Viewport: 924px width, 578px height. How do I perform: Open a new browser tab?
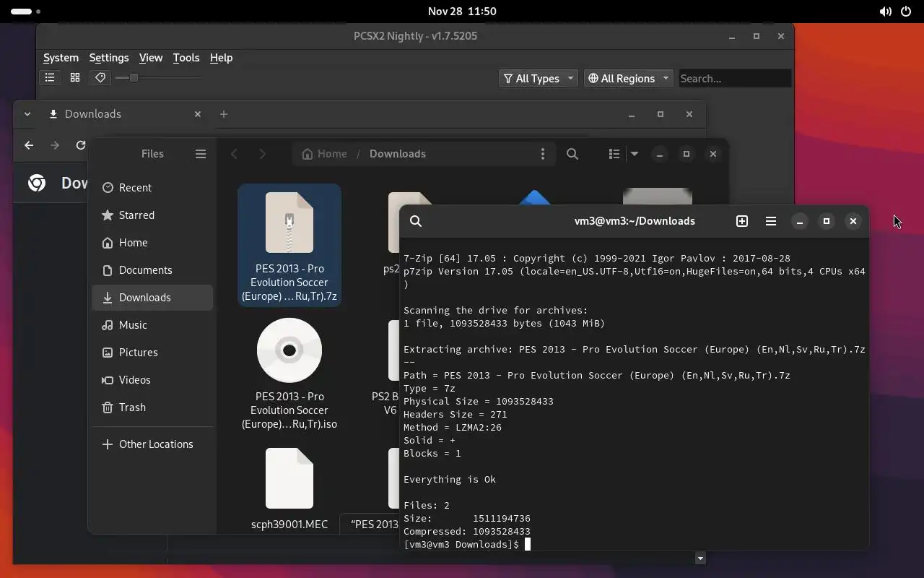coord(224,114)
